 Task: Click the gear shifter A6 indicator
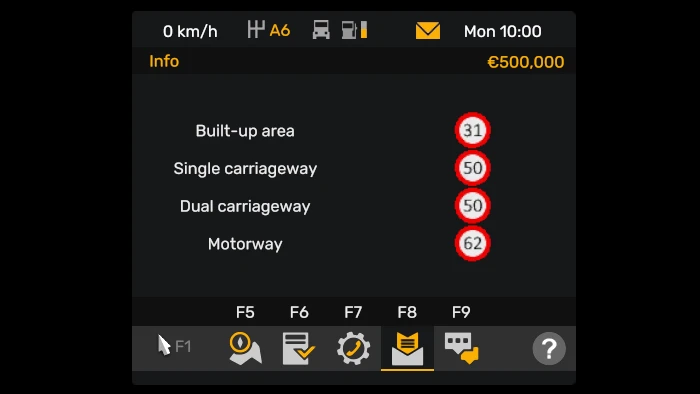tap(269, 30)
